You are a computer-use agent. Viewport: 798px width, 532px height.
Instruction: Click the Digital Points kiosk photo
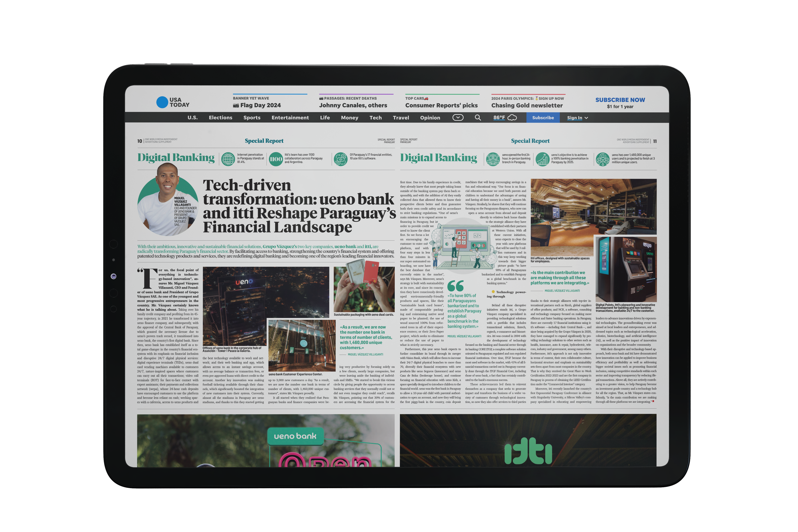(x=626, y=269)
